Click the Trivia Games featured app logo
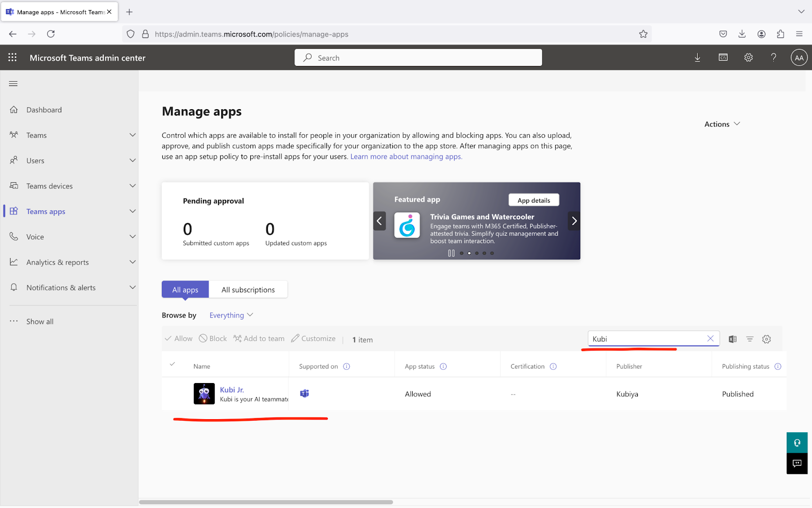812x508 pixels. [x=407, y=225]
